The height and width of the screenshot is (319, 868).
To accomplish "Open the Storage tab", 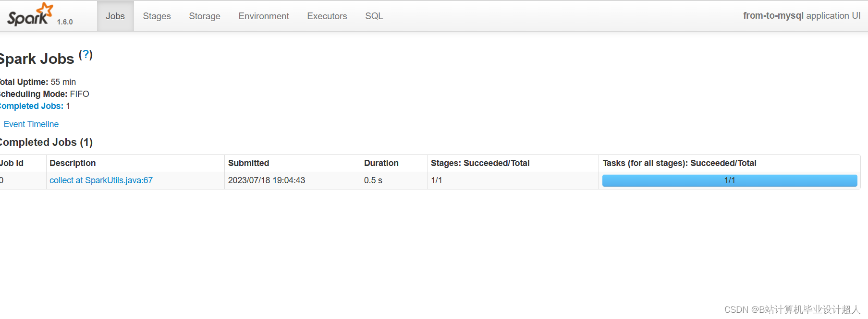I will [x=205, y=16].
